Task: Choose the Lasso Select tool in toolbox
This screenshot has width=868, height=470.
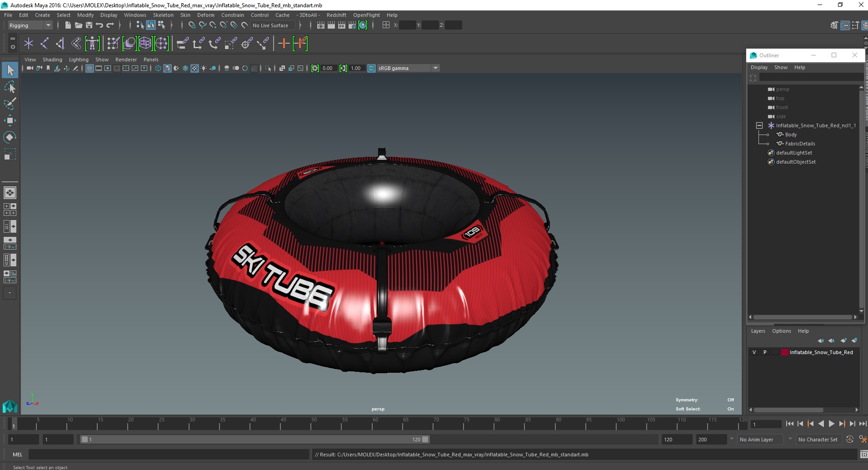Action: tap(10, 87)
